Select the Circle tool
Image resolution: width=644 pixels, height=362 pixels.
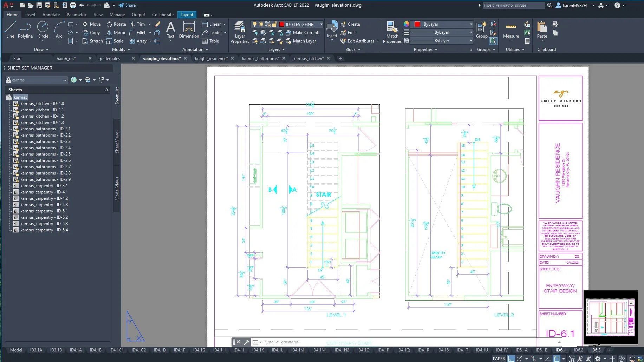pos(43,30)
